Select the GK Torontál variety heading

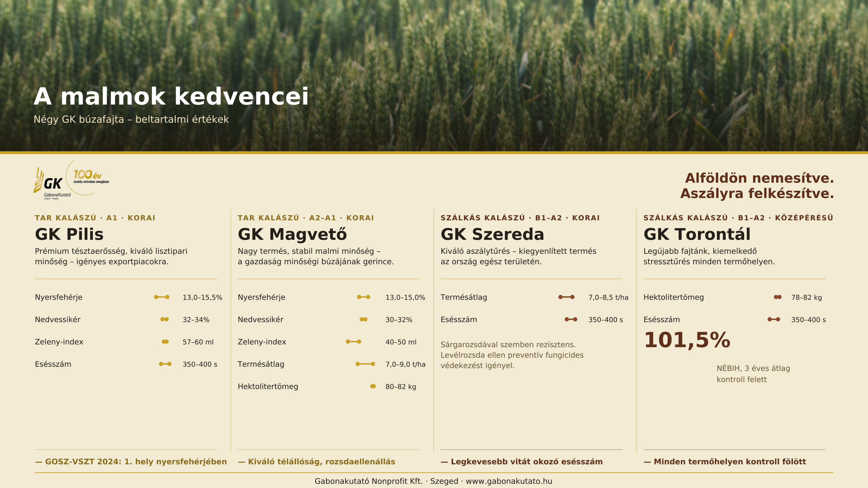[x=697, y=234]
